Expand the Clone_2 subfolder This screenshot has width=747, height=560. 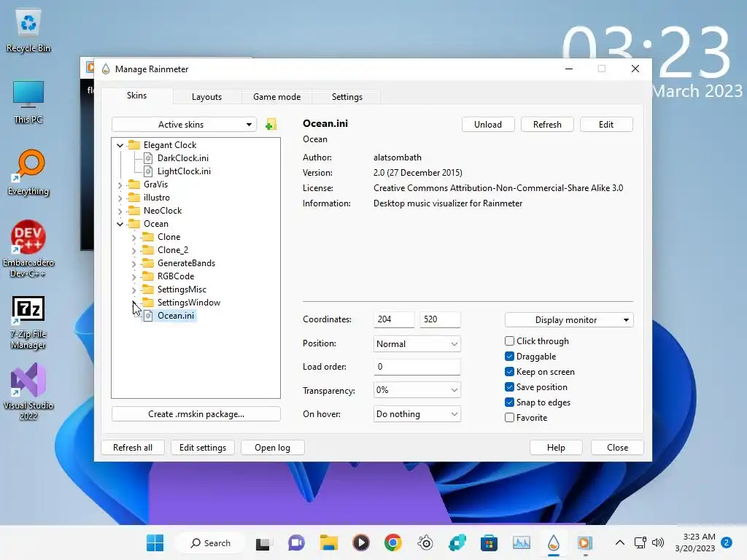pyautogui.click(x=134, y=251)
